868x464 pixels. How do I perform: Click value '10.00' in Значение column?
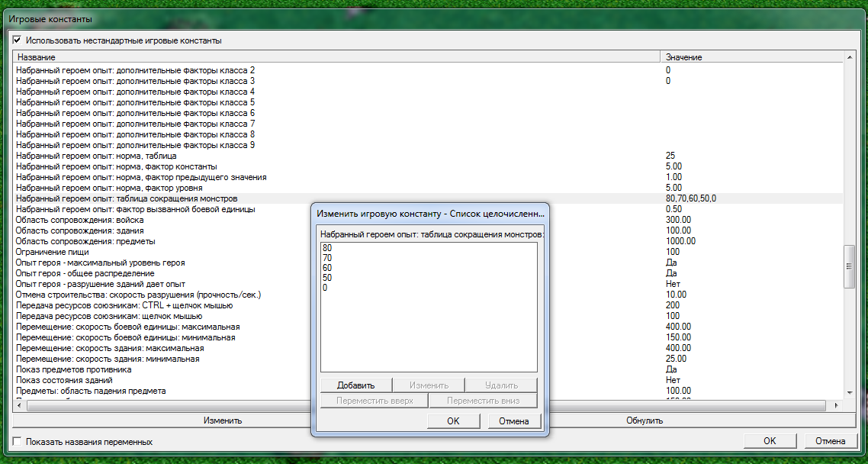[x=676, y=295]
